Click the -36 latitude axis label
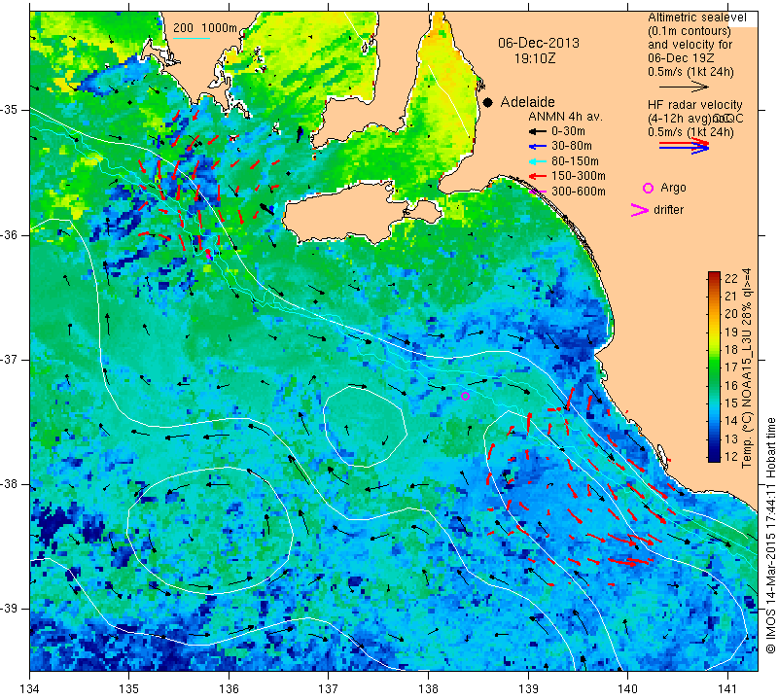The height and width of the screenshot is (700, 778). click(11, 234)
